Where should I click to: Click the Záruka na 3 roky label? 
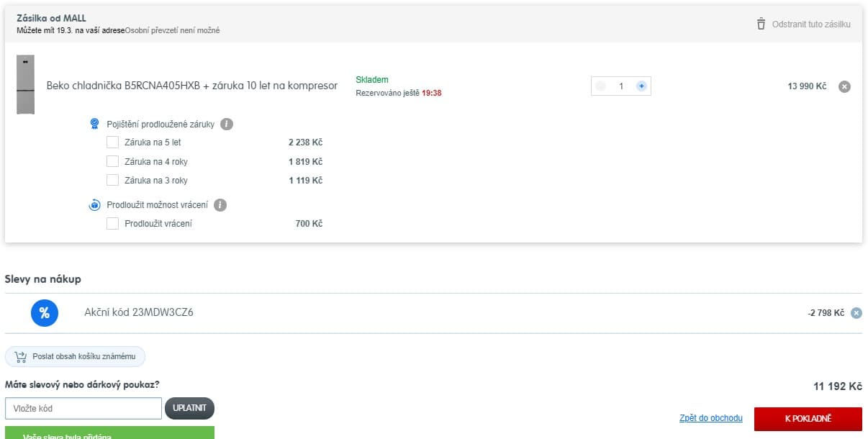click(x=156, y=181)
